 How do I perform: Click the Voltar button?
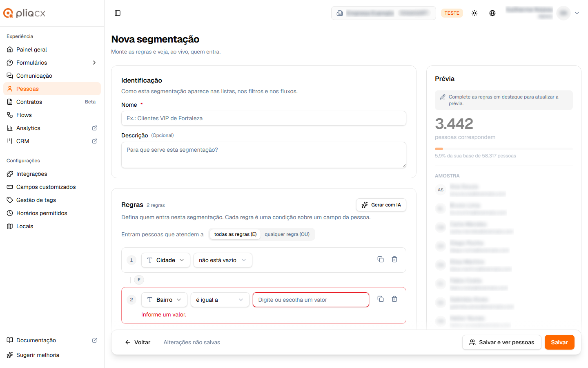pos(138,342)
